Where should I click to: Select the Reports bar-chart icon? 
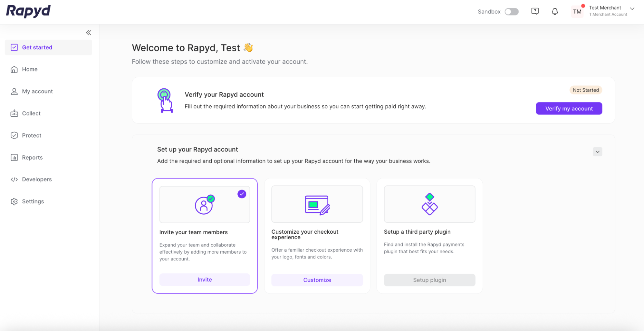tap(14, 157)
